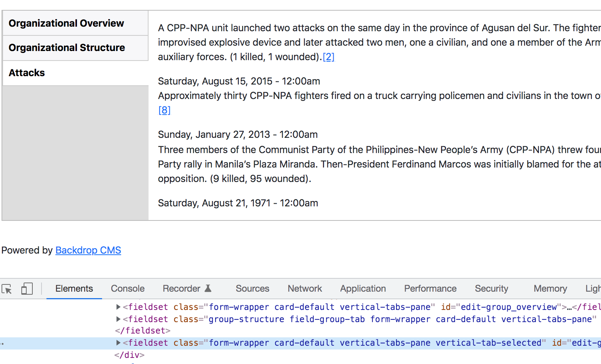Viewport: 601px width, 364px height.
Task: Open the Memory DevTools tab
Action: [550, 289]
